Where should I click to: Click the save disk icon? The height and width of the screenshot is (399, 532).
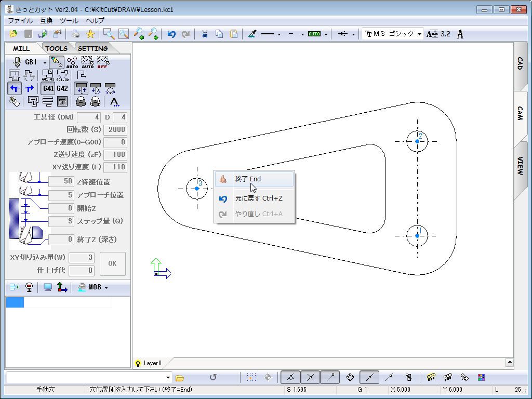28,34
